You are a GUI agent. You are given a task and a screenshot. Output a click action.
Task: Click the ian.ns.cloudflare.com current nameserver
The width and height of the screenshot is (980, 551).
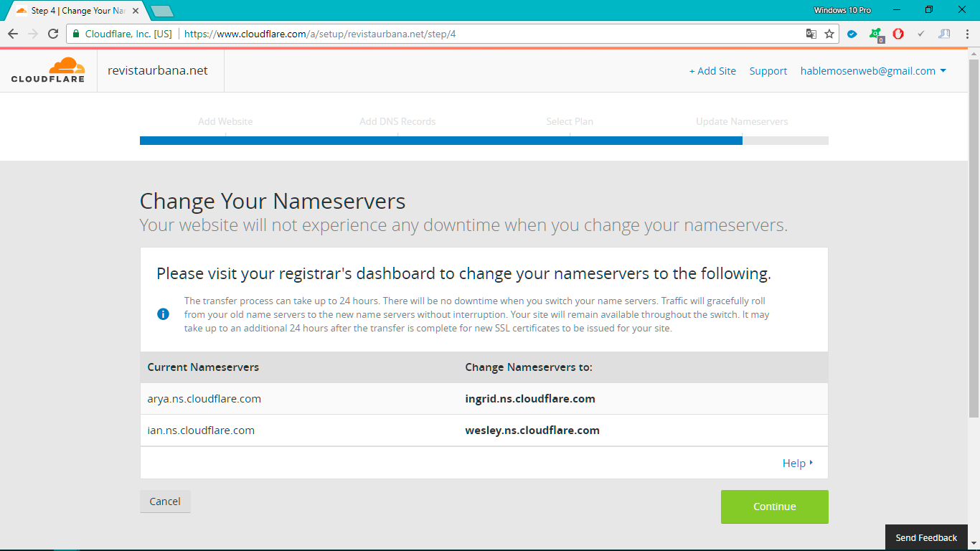[201, 430]
